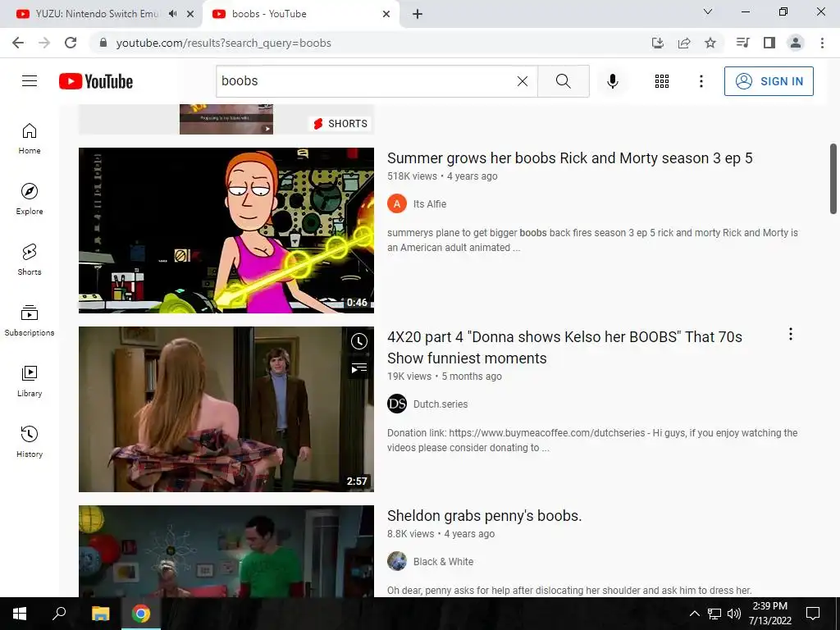Open options menu for That 70s Show video
The image size is (840, 630).
pos(790,335)
